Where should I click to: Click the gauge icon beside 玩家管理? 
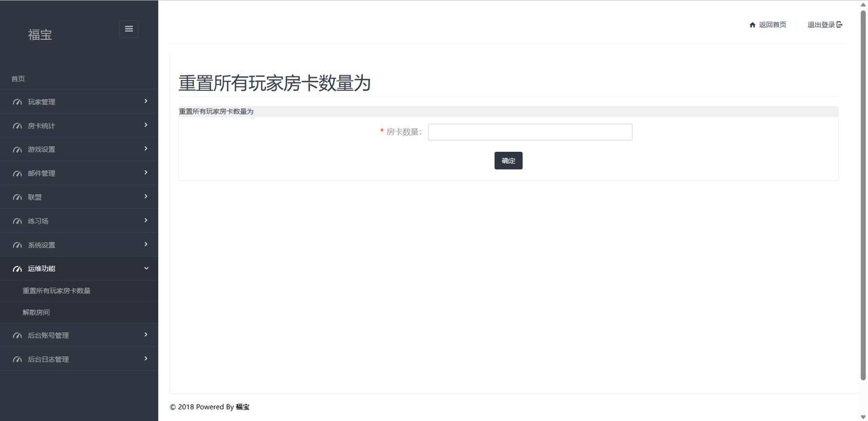[18, 102]
